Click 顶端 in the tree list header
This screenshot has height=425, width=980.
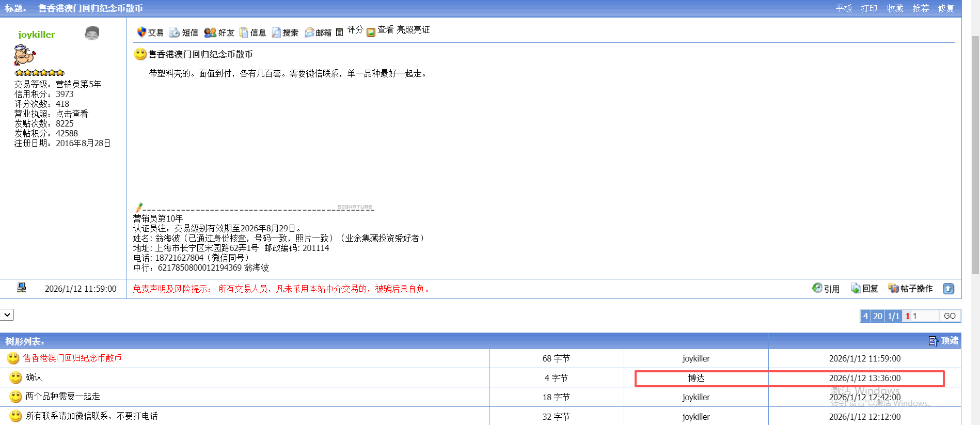point(949,341)
